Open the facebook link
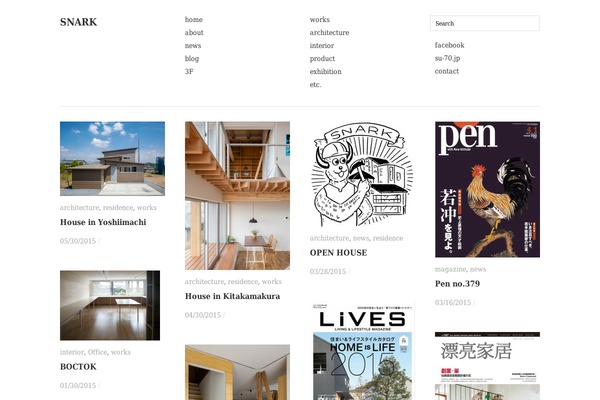This screenshot has width=600, height=400. click(449, 45)
